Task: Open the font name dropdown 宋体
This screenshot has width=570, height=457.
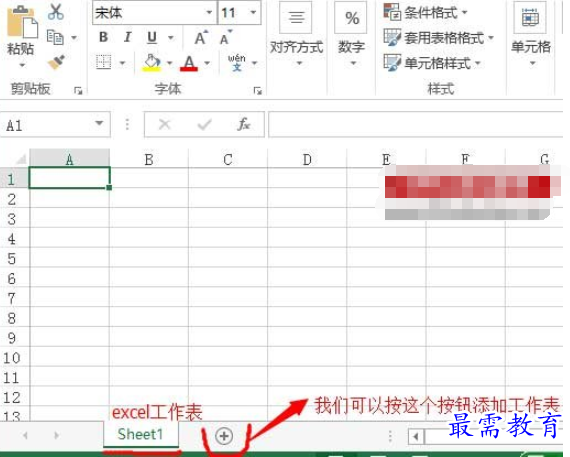Action: (209, 12)
